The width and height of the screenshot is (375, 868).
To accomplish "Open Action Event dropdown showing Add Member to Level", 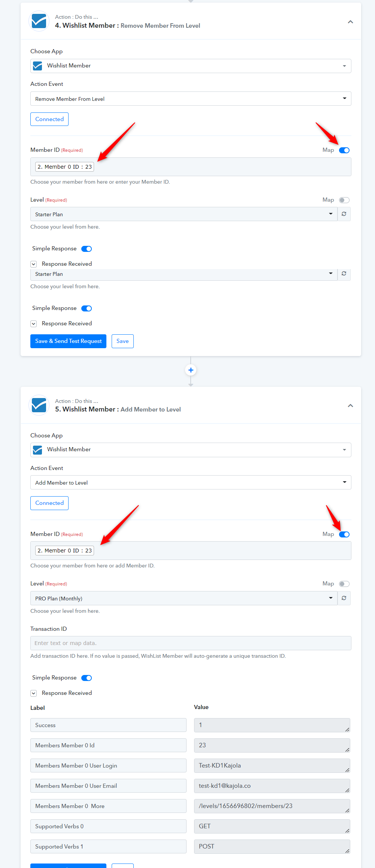I will coord(191,482).
